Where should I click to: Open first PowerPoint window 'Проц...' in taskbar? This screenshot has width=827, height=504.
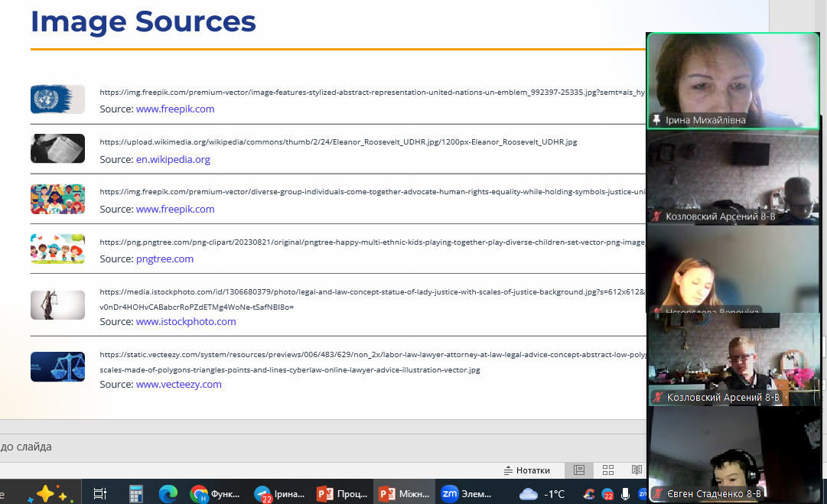[x=341, y=494]
